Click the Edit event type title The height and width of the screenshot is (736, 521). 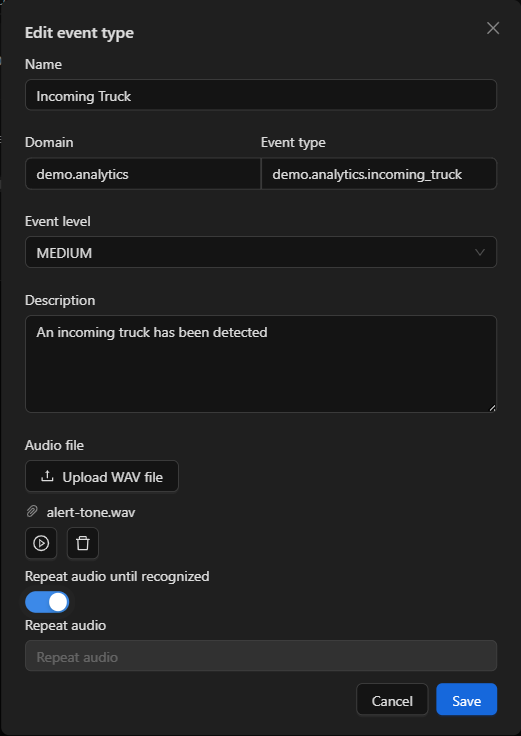pyautogui.click(x=79, y=33)
